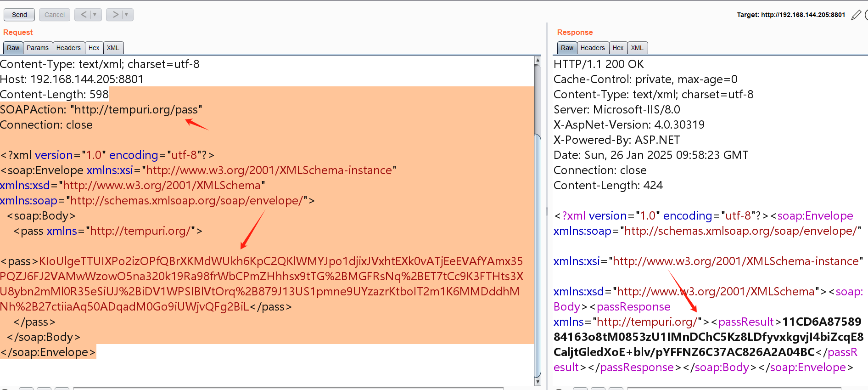The height and width of the screenshot is (390, 868).
Task: Click the Host header line
Action: coord(72,79)
